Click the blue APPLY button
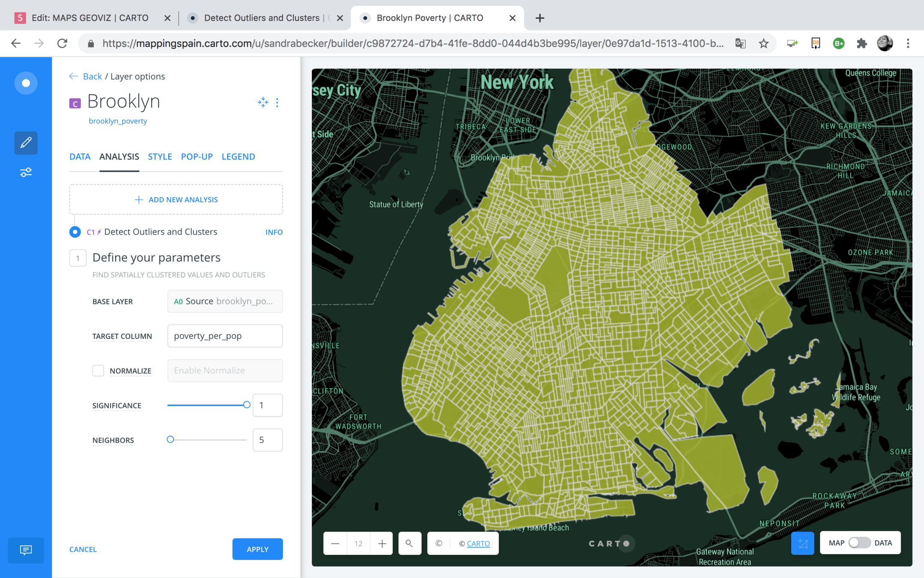Screen dimensions: 924x578 pyautogui.click(x=258, y=549)
